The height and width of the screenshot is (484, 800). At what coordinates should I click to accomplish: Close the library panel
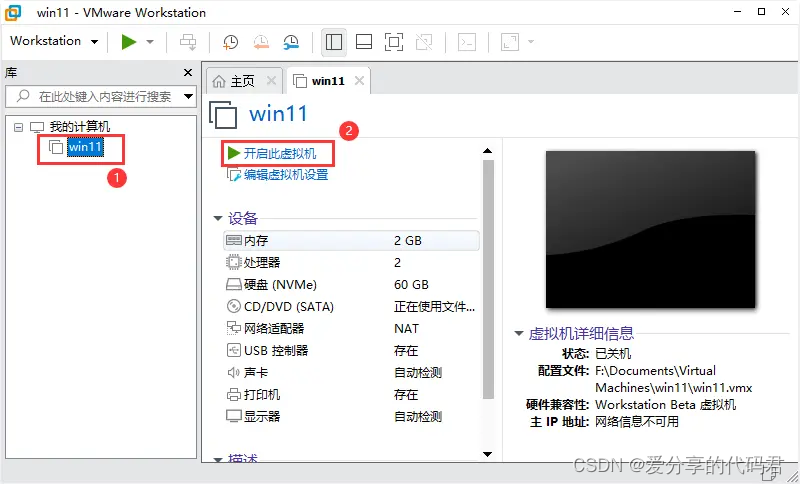pyautogui.click(x=188, y=72)
